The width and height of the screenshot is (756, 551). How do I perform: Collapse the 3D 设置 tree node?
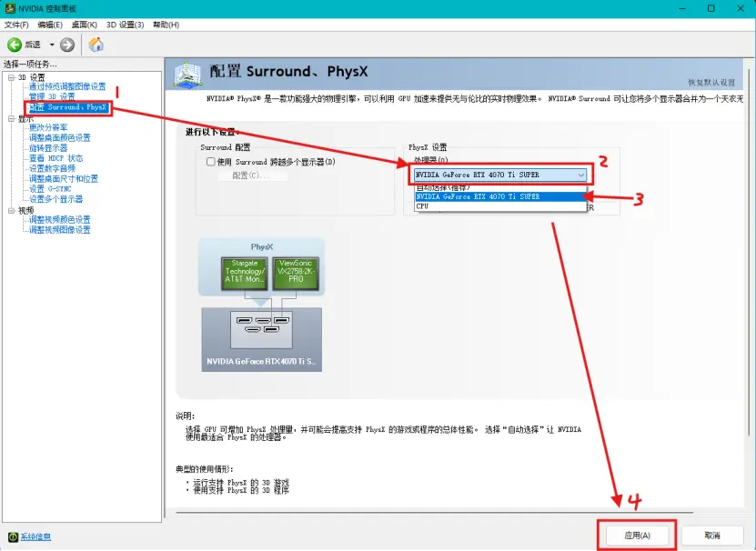coord(10,77)
